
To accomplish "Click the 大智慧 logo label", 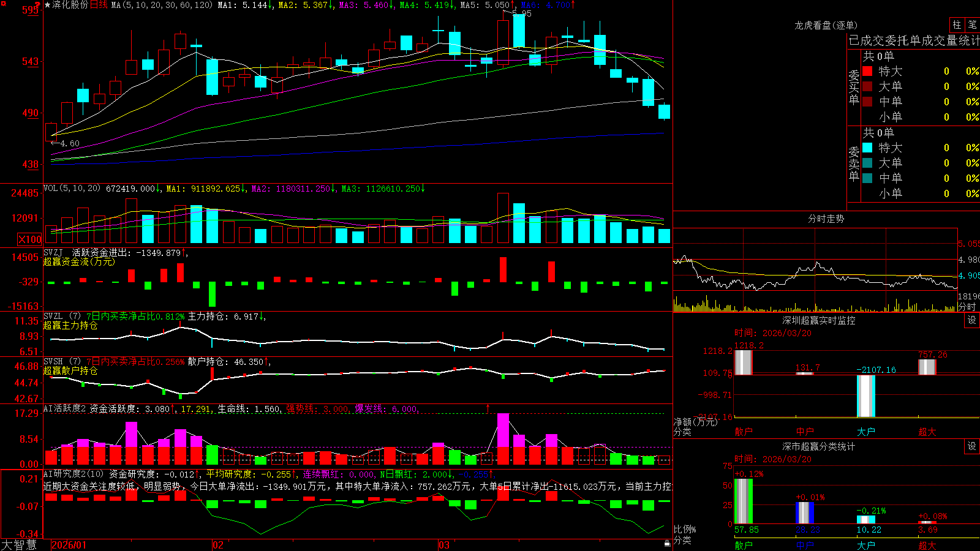I will click(x=19, y=545).
